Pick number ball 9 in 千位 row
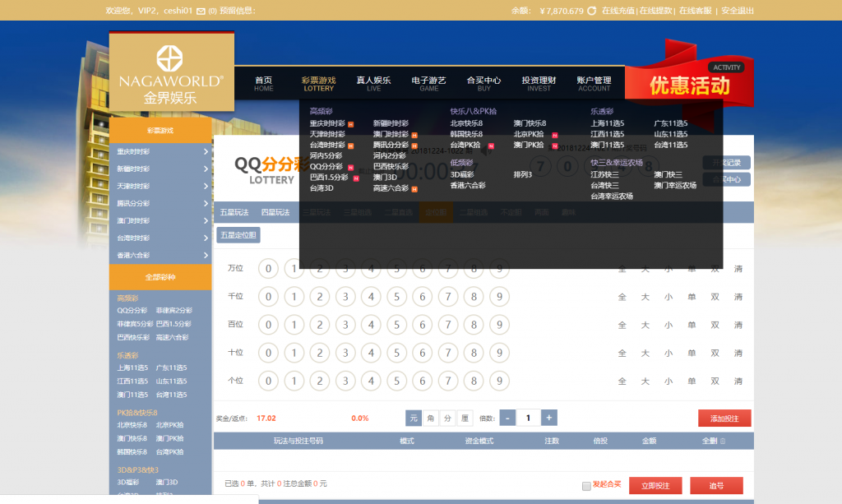842x504 pixels. pos(498,297)
